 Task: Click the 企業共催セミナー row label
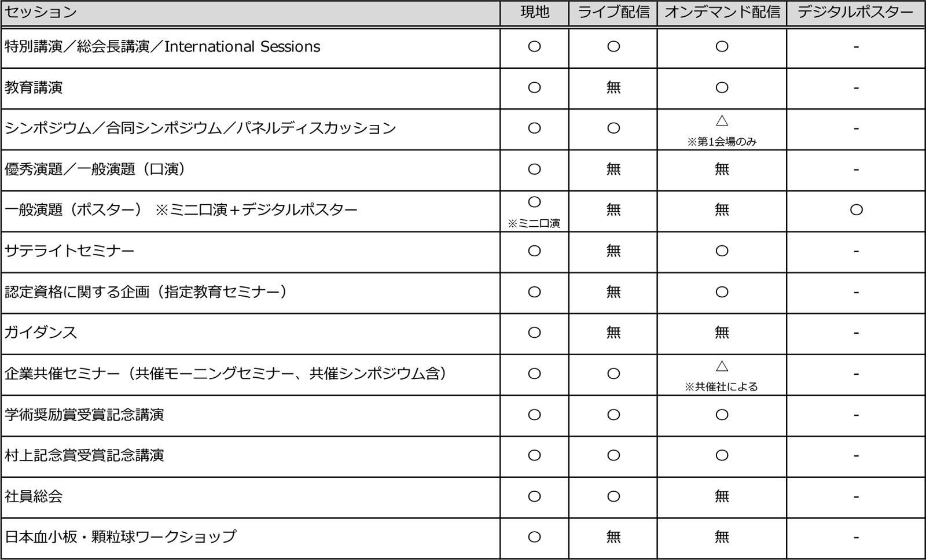point(226,374)
